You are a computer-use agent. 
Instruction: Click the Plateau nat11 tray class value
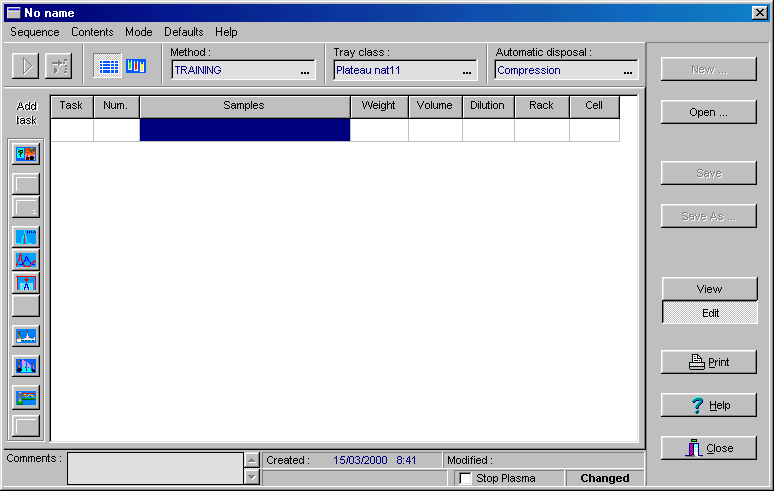coord(368,71)
